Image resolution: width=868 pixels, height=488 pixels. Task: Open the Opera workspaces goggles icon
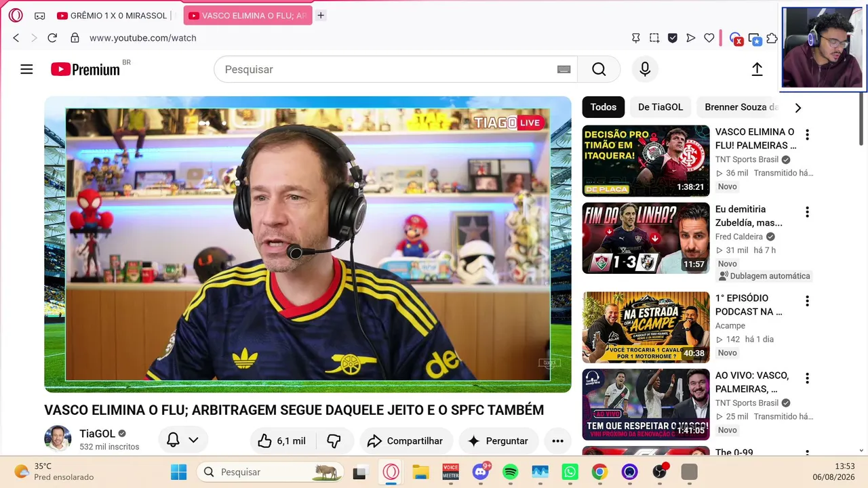point(40,16)
